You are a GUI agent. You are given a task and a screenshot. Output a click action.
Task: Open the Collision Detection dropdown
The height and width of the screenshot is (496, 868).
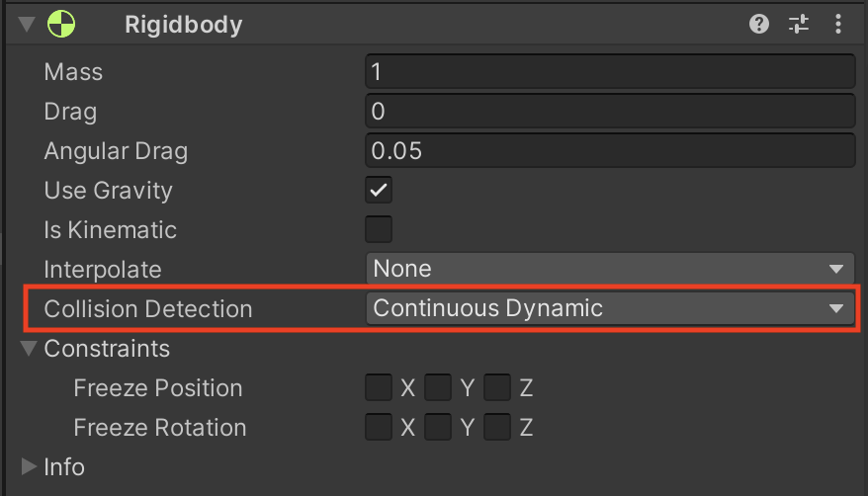[x=609, y=308]
